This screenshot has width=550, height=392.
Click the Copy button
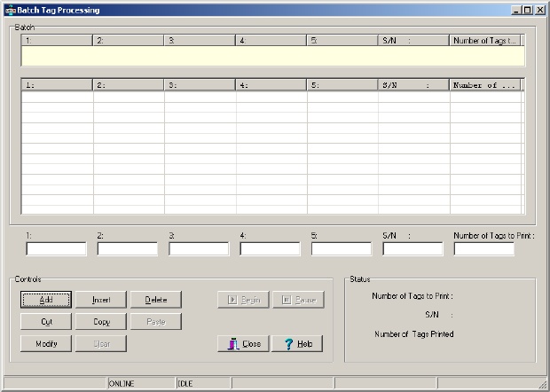101,322
